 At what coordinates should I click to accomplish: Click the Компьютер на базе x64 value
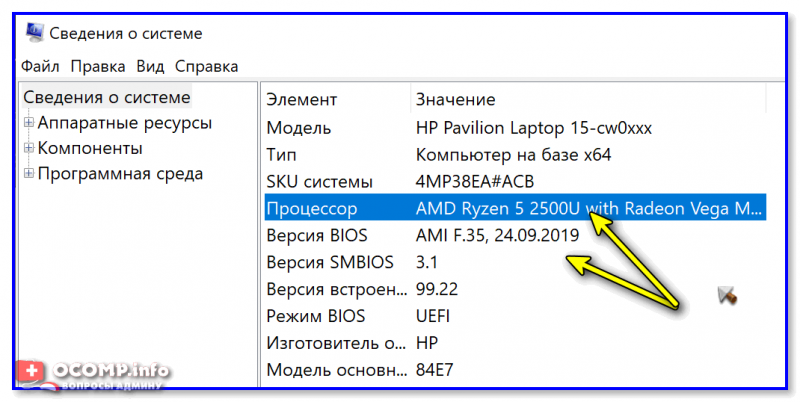pos(513,155)
